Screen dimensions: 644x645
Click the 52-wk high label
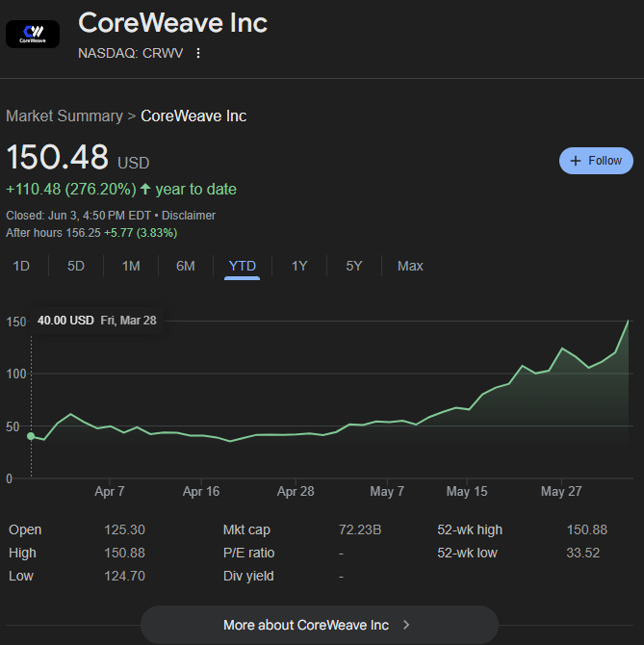click(470, 529)
